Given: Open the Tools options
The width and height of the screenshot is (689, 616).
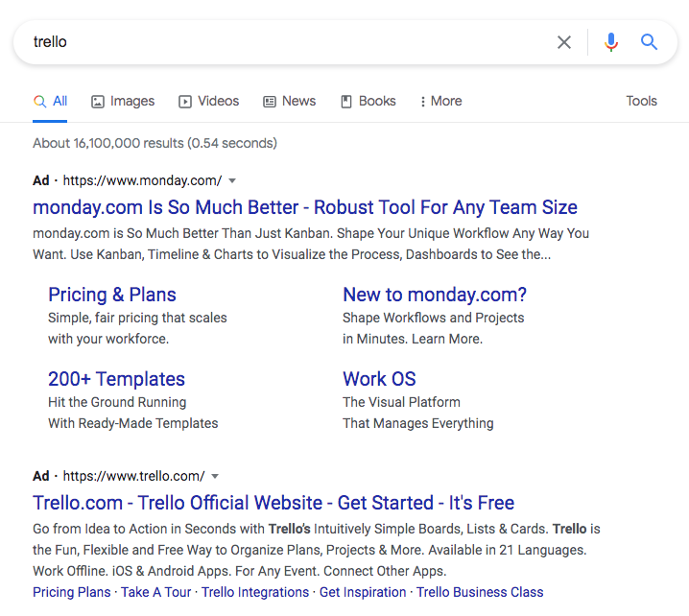Looking at the screenshot, I should click(641, 101).
